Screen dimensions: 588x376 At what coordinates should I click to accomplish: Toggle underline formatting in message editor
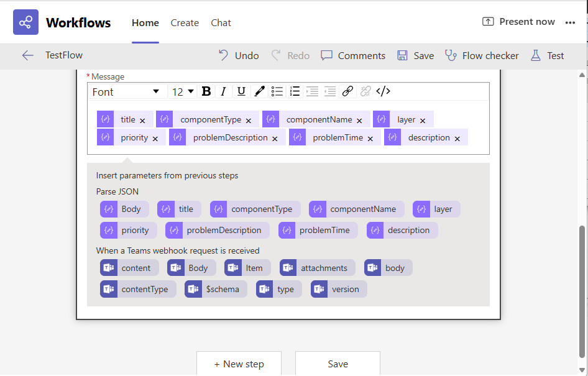241,91
